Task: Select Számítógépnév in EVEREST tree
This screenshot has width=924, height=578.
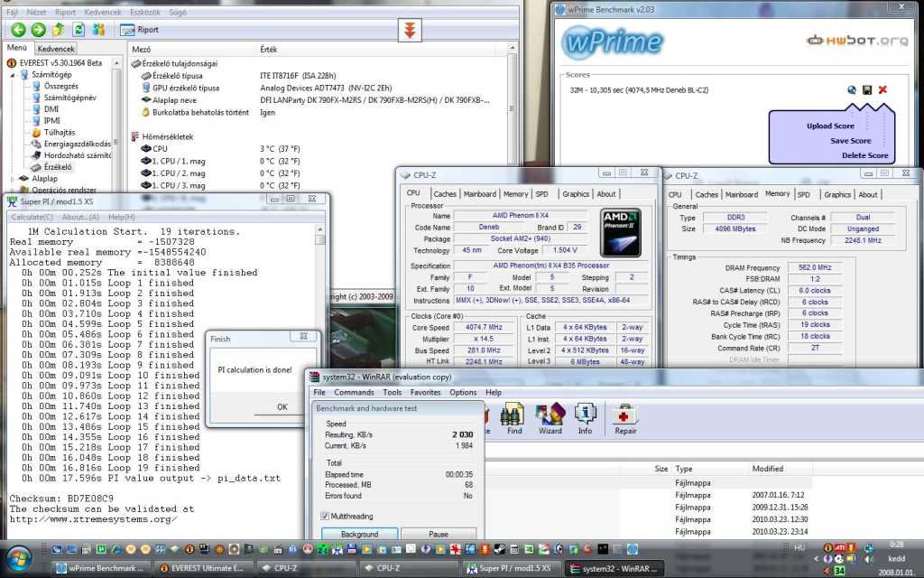Action: (69, 98)
